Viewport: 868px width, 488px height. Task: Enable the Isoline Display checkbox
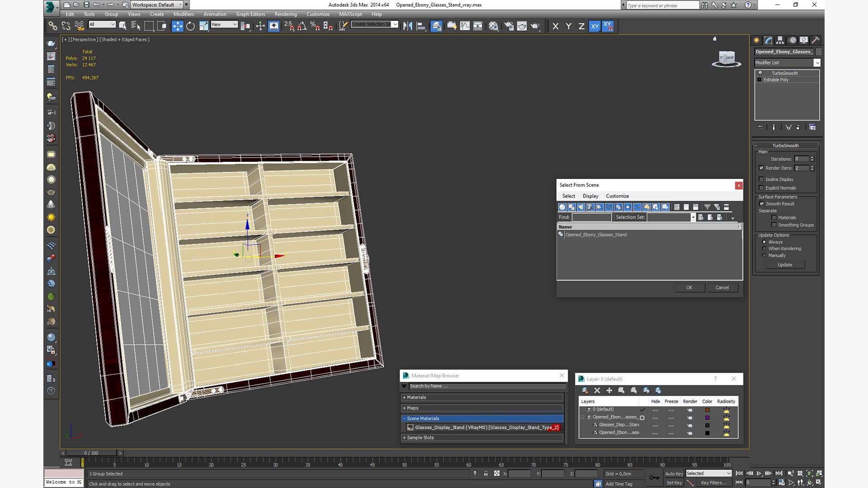coord(761,179)
